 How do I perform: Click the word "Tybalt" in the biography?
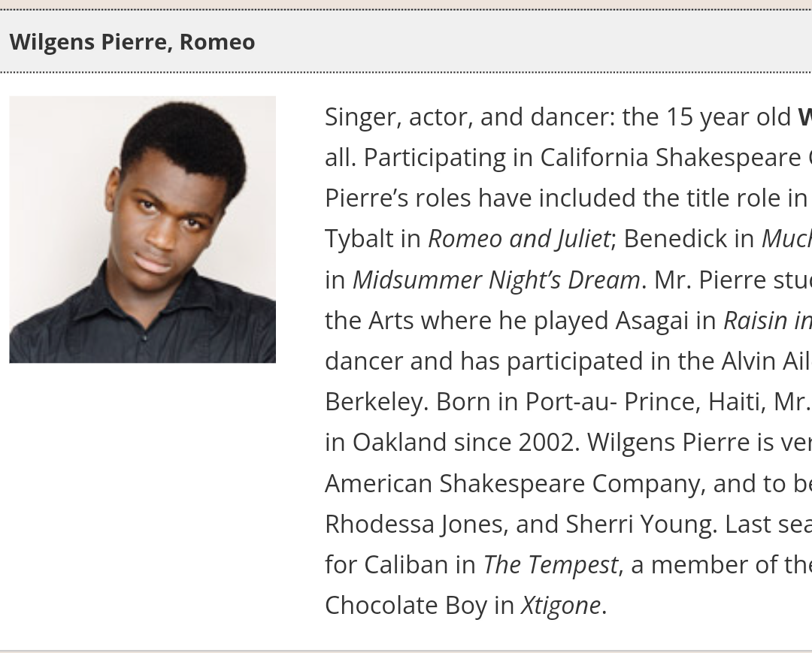pos(359,238)
